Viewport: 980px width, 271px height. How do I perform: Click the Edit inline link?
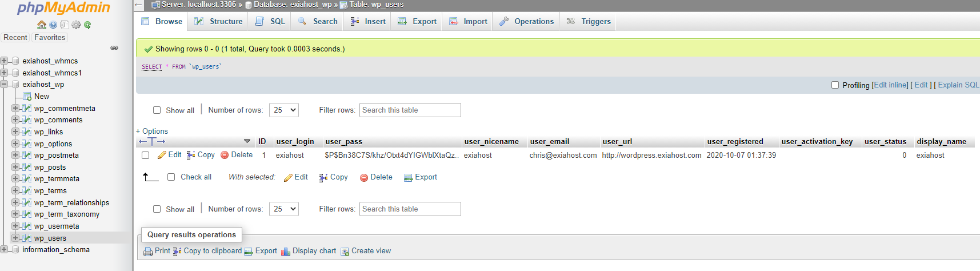pyautogui.click(x=891, y=85)
